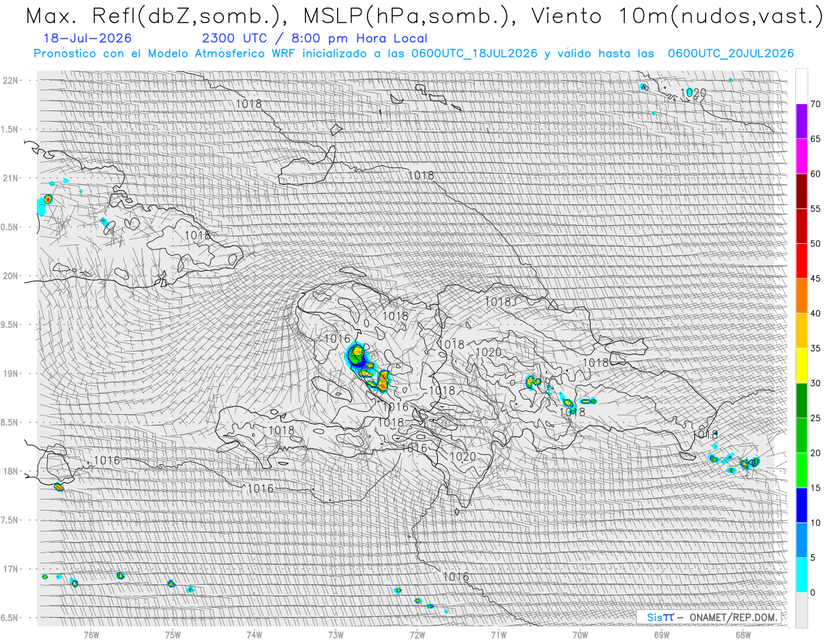Pick the dark green 25-30 dBZ colorbar segment
Image resolution: width=834 pixels, height=644 pixels.
801,400
